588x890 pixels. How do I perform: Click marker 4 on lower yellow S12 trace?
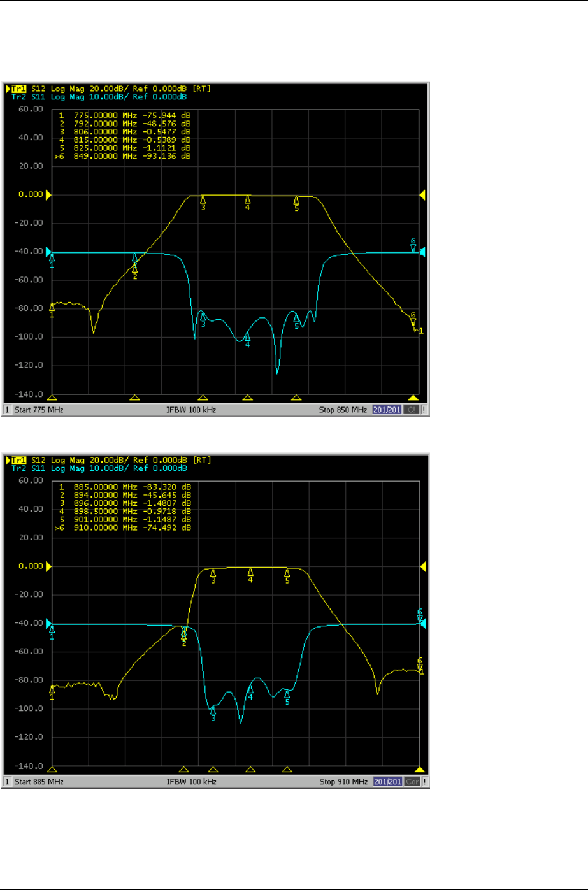(250, 575)
